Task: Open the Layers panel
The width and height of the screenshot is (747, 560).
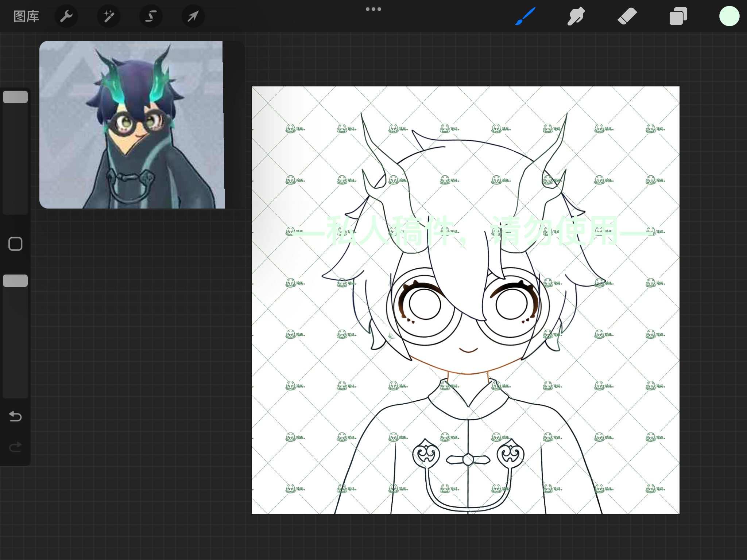Action: click(x=678, y=16)
